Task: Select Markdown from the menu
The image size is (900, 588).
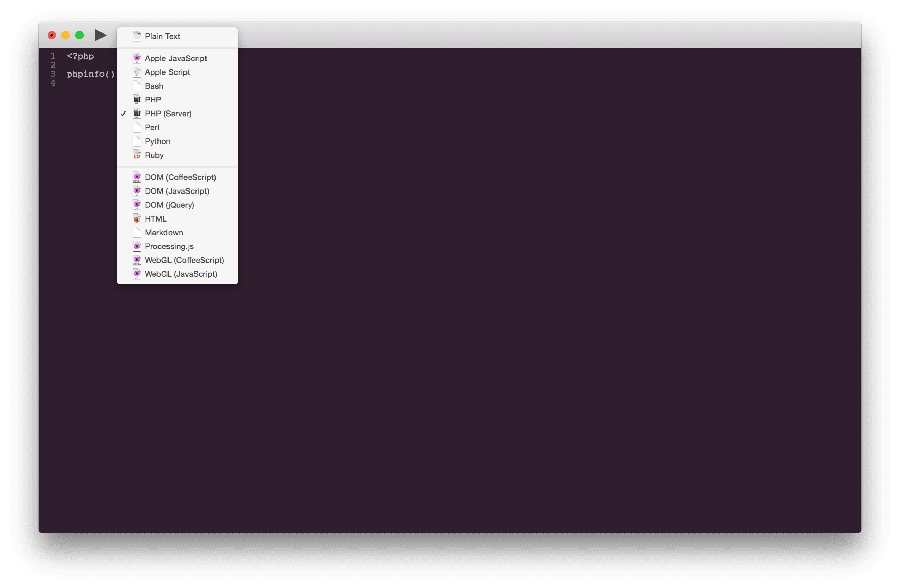Action: (178, 233)
